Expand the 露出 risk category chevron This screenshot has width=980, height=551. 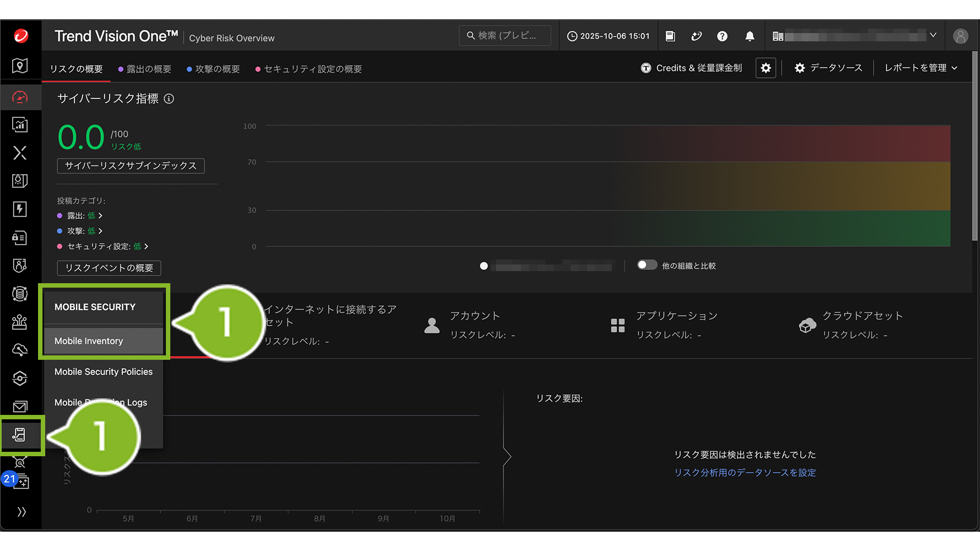pyautogui.click(x=100, y=215)
